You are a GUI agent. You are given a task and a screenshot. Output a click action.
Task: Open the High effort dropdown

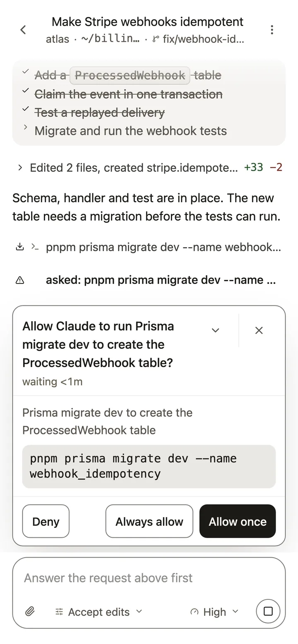[214, 612]
